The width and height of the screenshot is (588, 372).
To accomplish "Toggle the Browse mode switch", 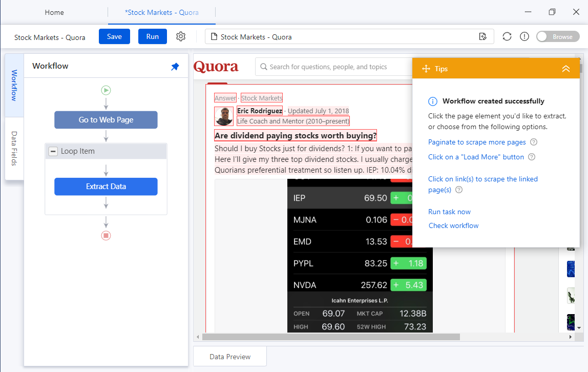I will click(558, 36).
